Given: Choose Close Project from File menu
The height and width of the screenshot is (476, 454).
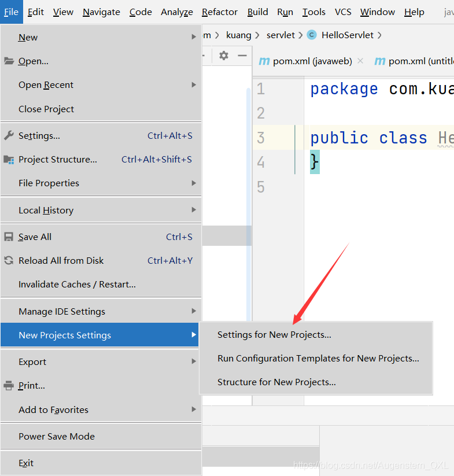Looking at the screenshot, I should point(101,109).
